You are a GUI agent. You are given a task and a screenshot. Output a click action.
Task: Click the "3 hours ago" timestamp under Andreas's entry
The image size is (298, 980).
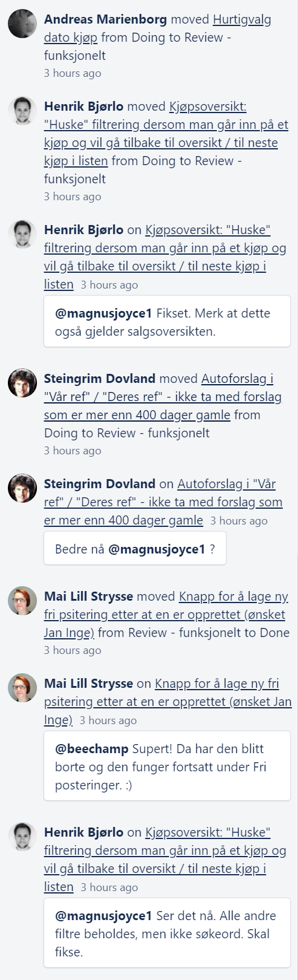(x=73, y=73)
